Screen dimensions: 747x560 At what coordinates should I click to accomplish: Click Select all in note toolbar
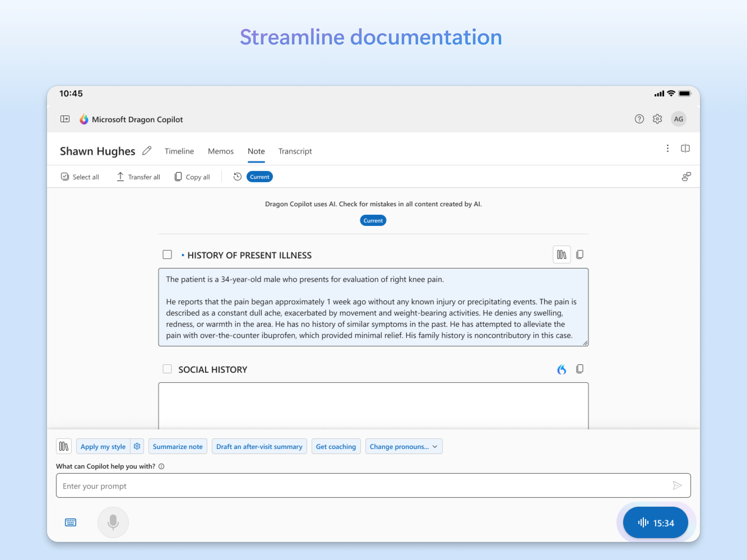80,177
